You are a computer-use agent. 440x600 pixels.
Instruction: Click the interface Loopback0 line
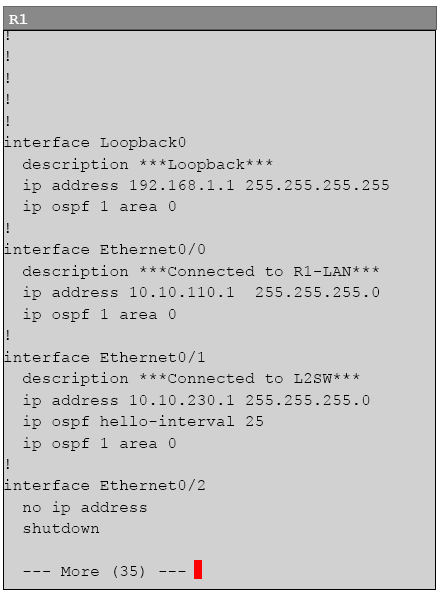[95, 142]
